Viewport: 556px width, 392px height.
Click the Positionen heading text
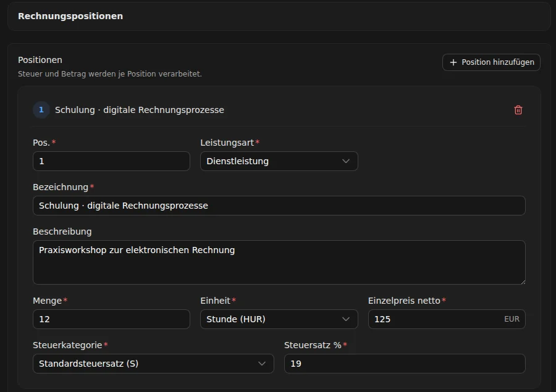click(40, 60)
